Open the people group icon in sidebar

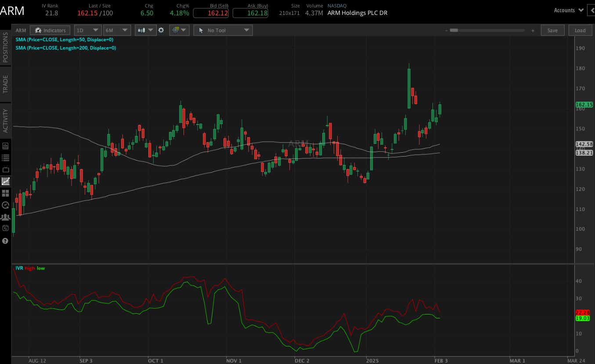[6, 217]
